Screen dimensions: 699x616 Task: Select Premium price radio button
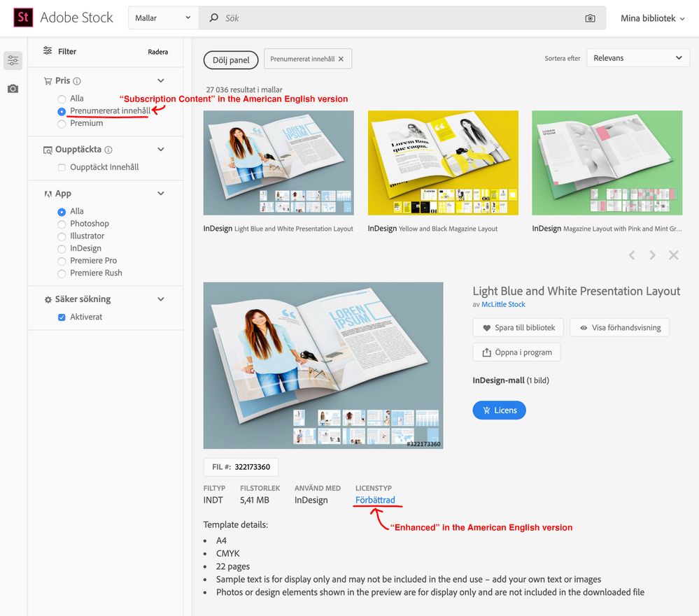(x=62, y=124)
